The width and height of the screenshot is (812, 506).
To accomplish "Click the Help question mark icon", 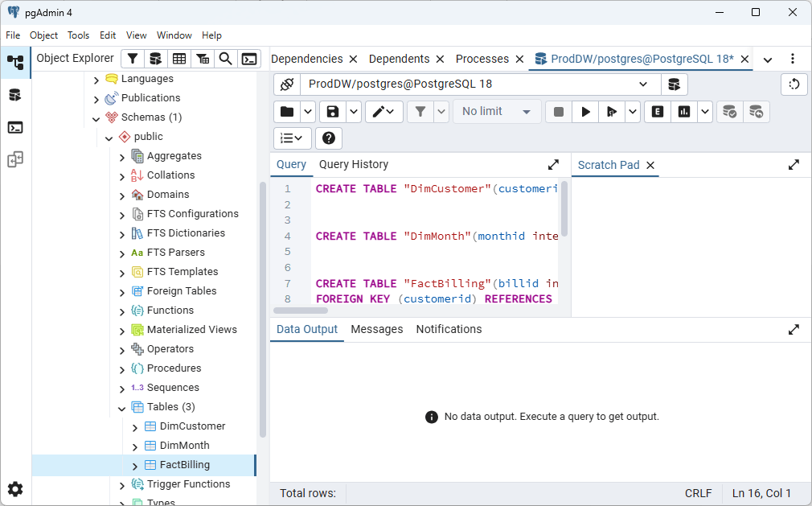I will [x=328, y=138].
